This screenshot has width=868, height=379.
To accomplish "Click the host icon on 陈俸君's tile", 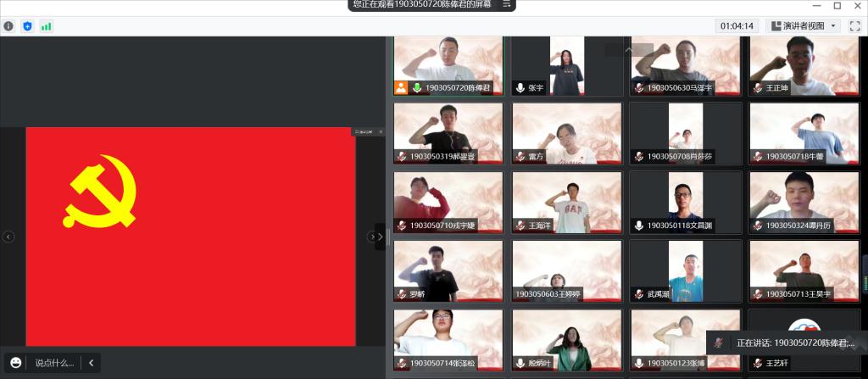I will [x=401, y=87].
